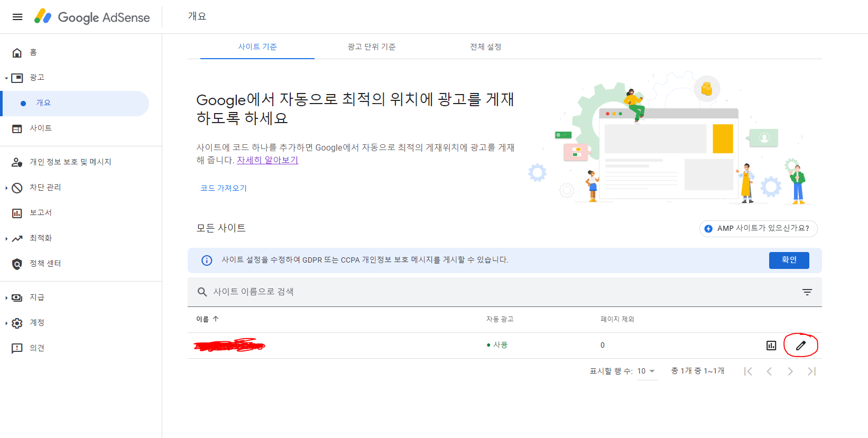Click the 사용 auto ads status
The image size is (868, 438).
click(497, 345)
